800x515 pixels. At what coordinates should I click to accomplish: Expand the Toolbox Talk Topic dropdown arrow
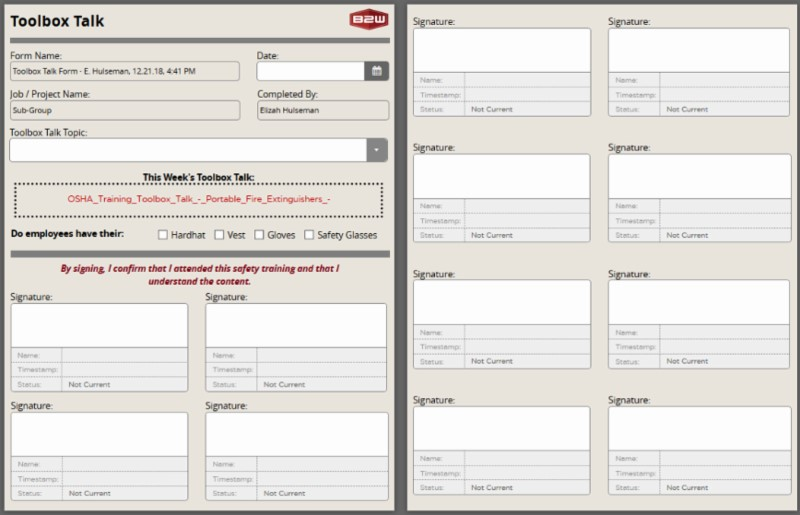(x=377, y=150)
